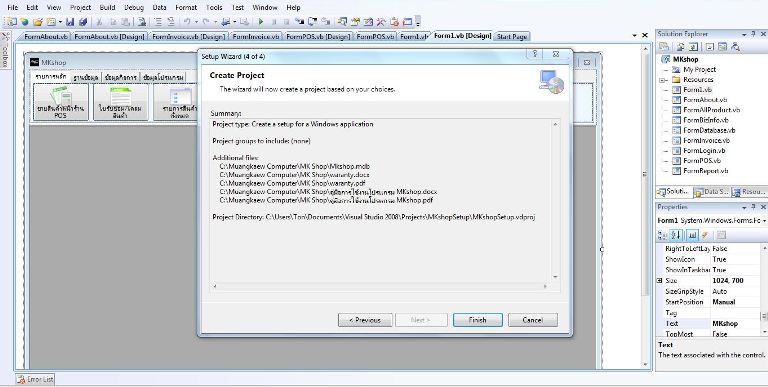Screen dimensions: 768x387
Task: Click the Cancel button in Setup Wizard
Action: point(532,320)
